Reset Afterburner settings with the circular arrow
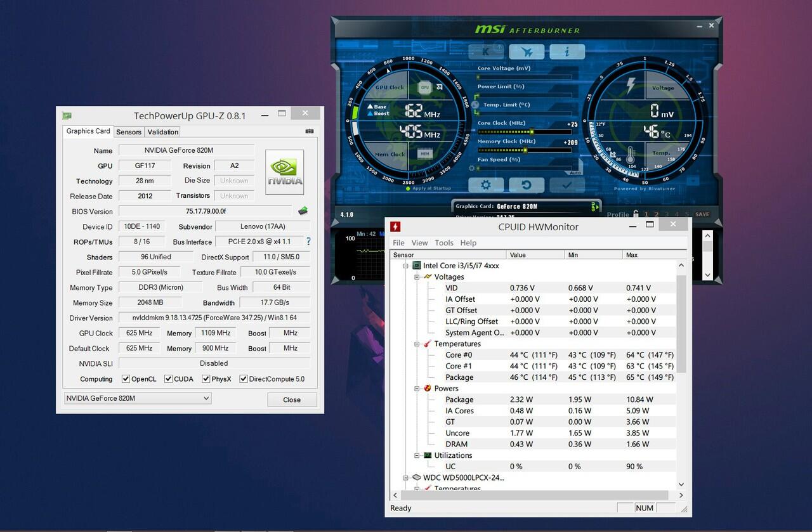The width and height of the screenshot is (812, 532). (527, 185)
